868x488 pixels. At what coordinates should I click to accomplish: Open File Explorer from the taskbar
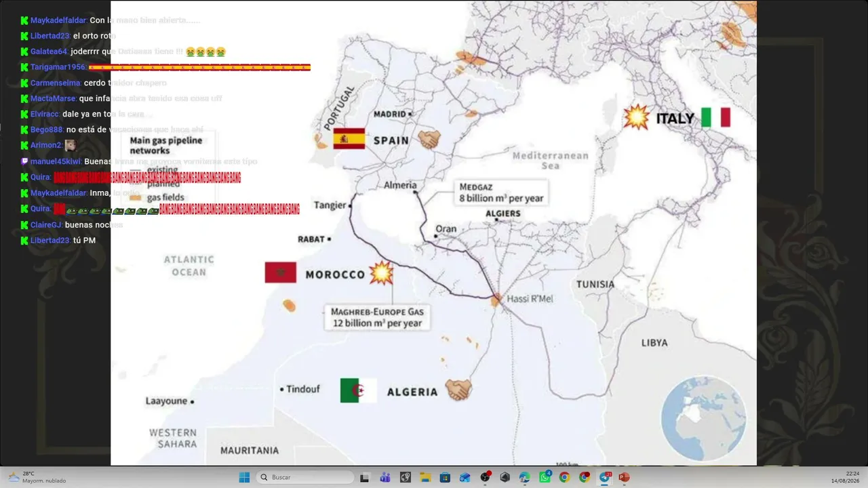pyautogui.click(x=425, y=477)
